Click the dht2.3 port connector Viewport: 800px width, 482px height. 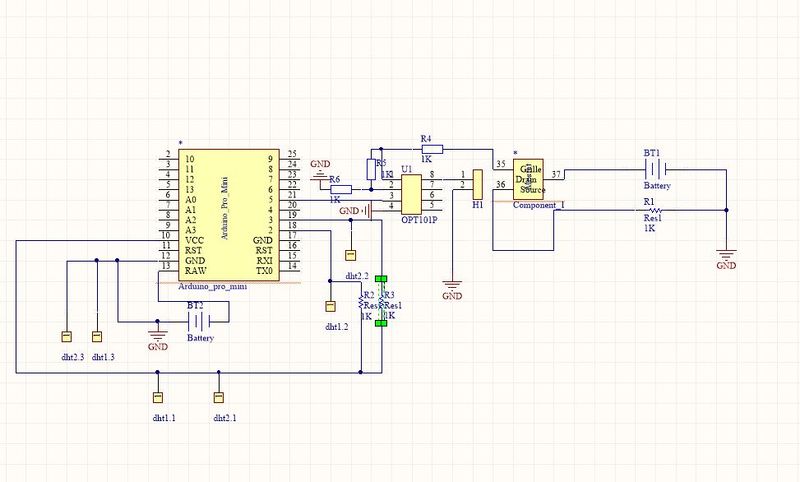66,337
